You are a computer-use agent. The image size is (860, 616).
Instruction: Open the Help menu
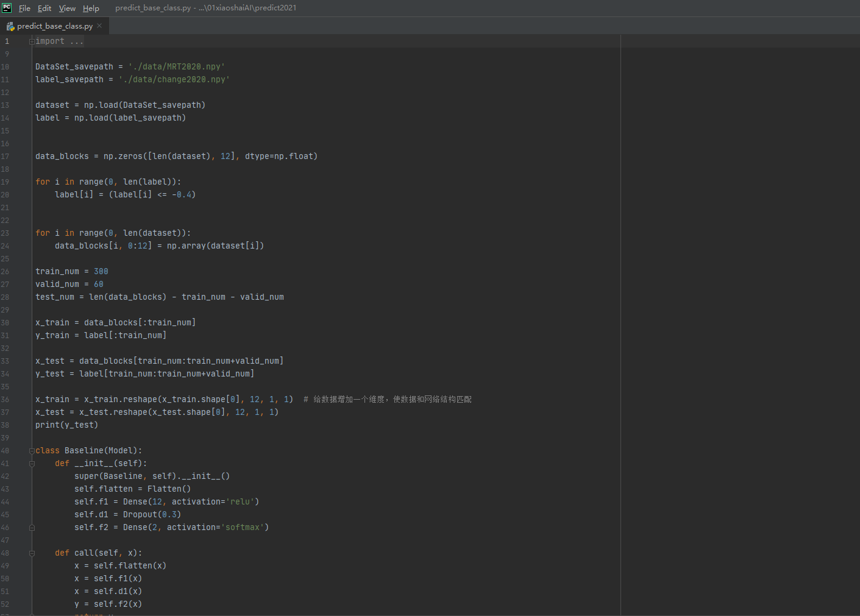pos(91,9)
